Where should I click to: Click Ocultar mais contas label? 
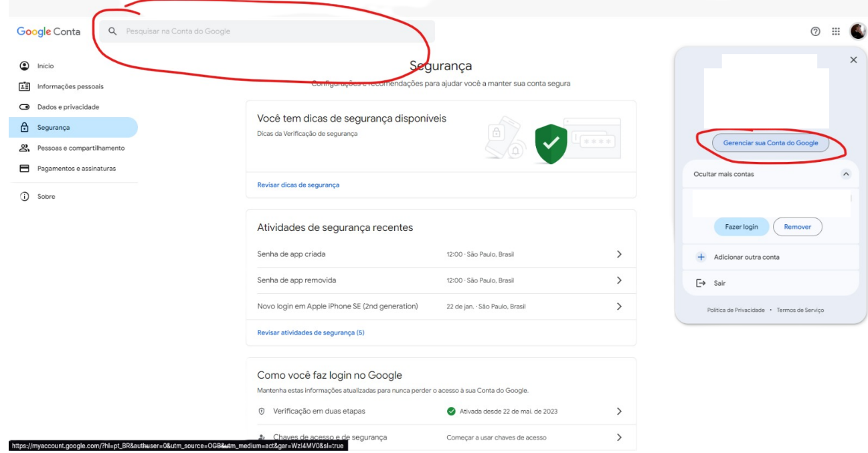(723, 174)
